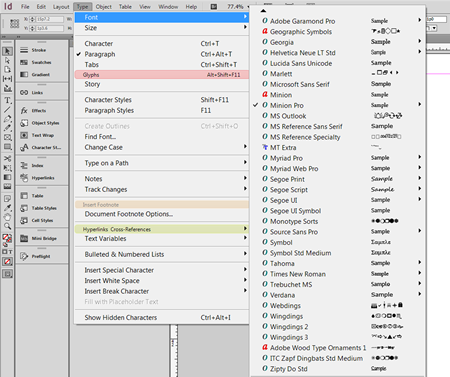The height and width of the screenshot is (377, 450).
Task: Open the zoom level dropdown
Action: [248, 7]
